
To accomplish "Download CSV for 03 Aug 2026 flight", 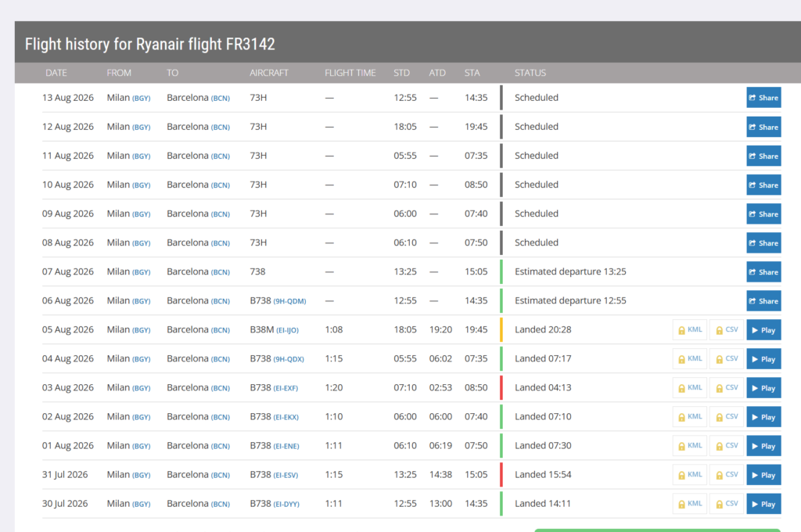I will [727, 388].
